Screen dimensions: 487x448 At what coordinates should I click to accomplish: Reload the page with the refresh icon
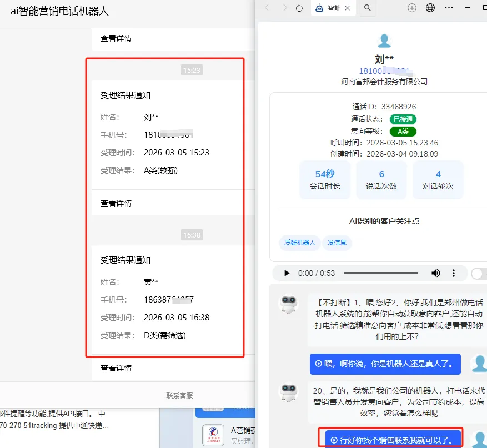click(299, 8)
